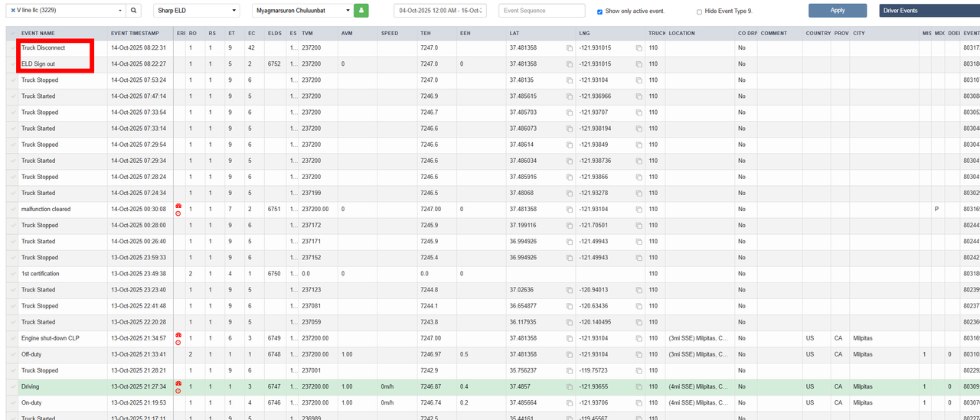Sort by TVM column header

pos(307,34)
